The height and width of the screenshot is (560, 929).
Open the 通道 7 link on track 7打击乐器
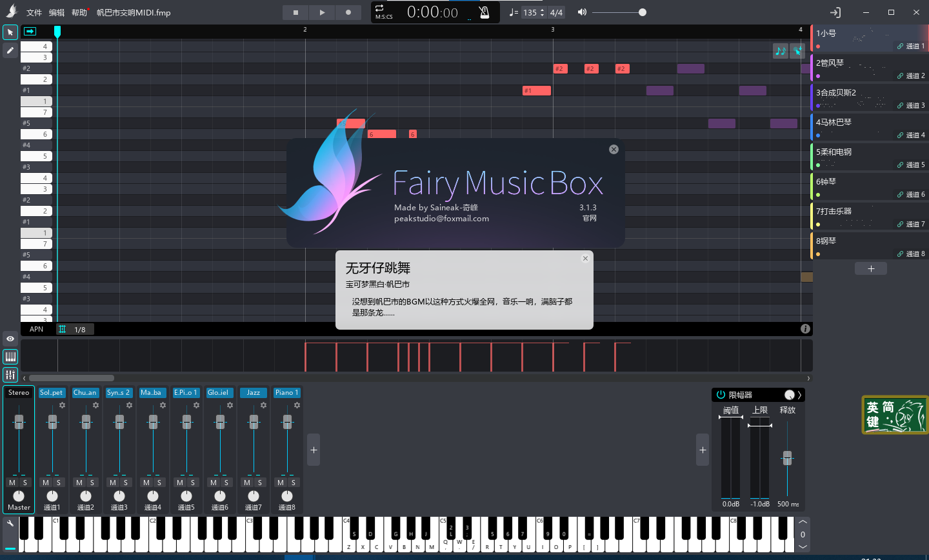click(x=911, y=225)
